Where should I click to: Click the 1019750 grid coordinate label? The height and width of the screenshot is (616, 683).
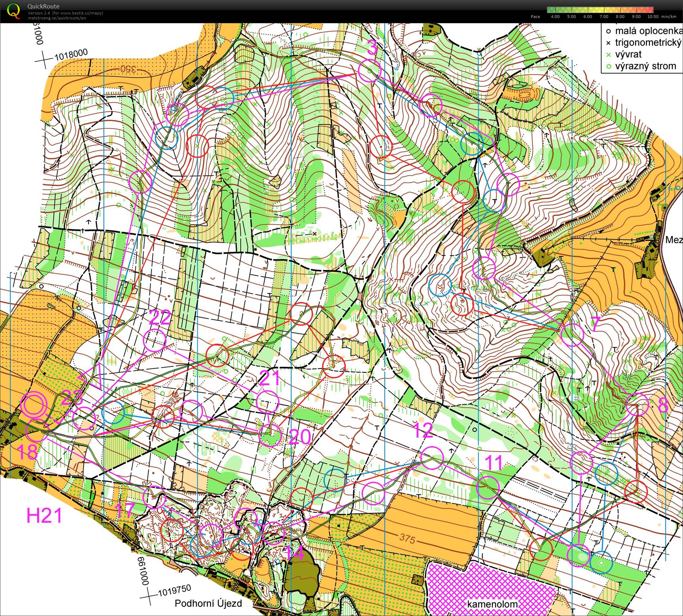[x=174, y=590]
